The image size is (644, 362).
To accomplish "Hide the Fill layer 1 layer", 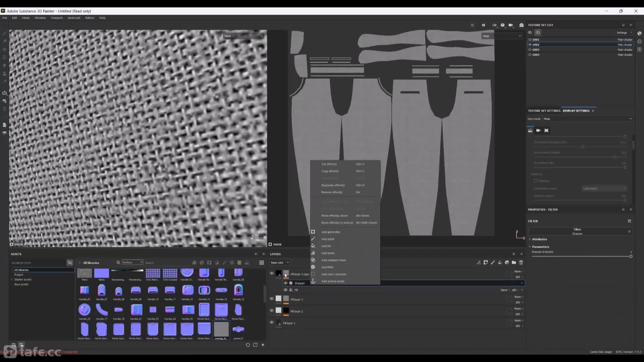I will click(x=272, y=322).
